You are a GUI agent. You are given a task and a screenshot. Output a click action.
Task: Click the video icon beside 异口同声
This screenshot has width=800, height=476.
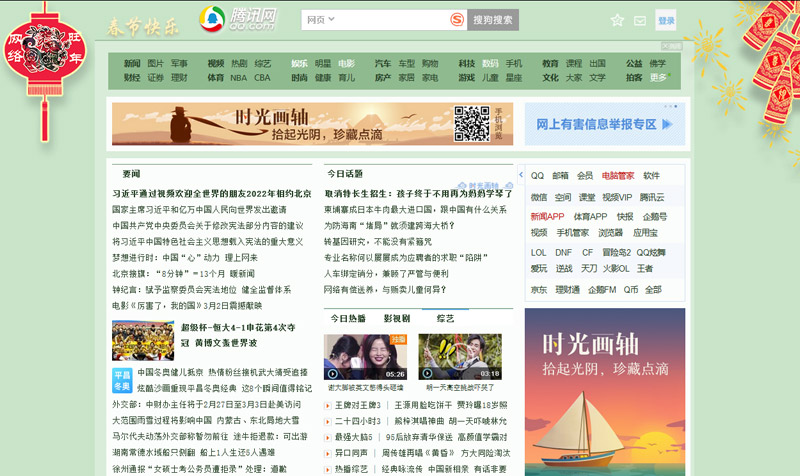coord(328,454)
